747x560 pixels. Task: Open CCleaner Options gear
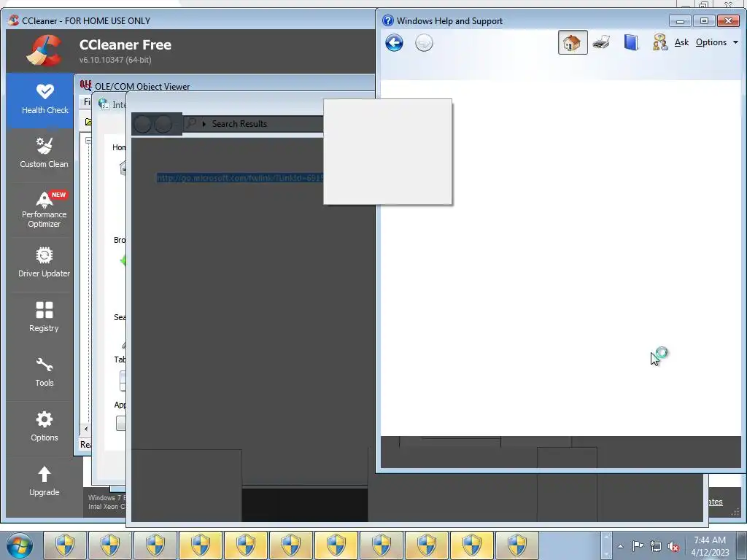(44, 427)
